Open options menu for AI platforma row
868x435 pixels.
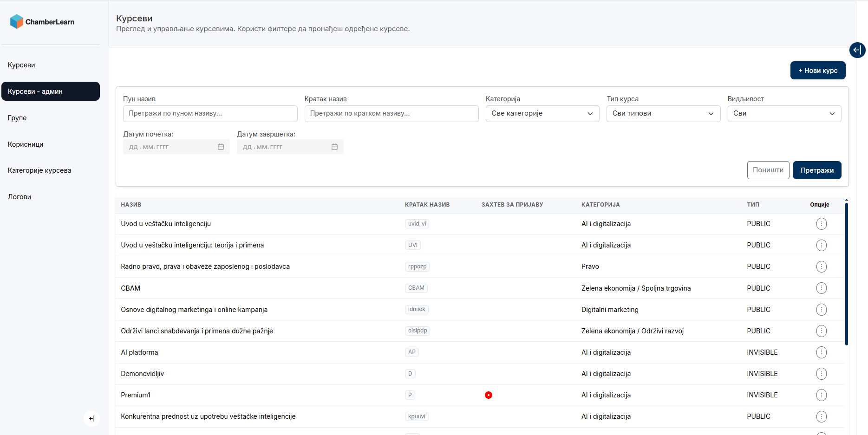point(821,352)
